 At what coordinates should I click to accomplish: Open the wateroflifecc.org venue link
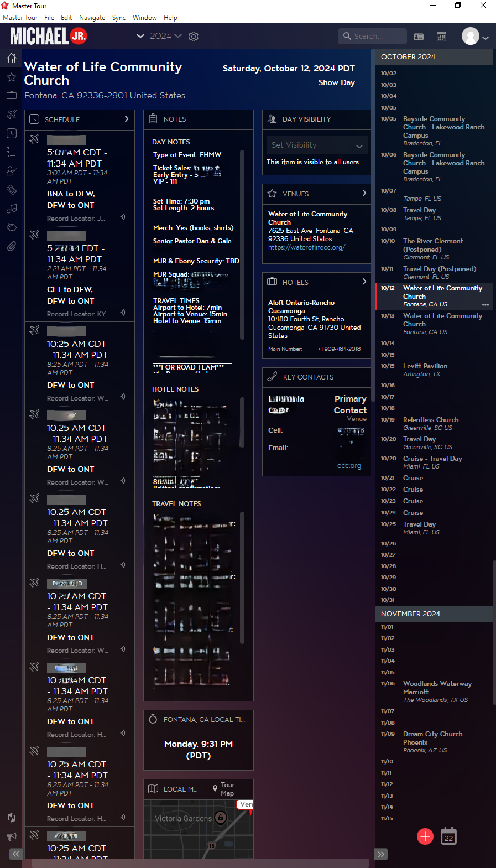point(307,247)
